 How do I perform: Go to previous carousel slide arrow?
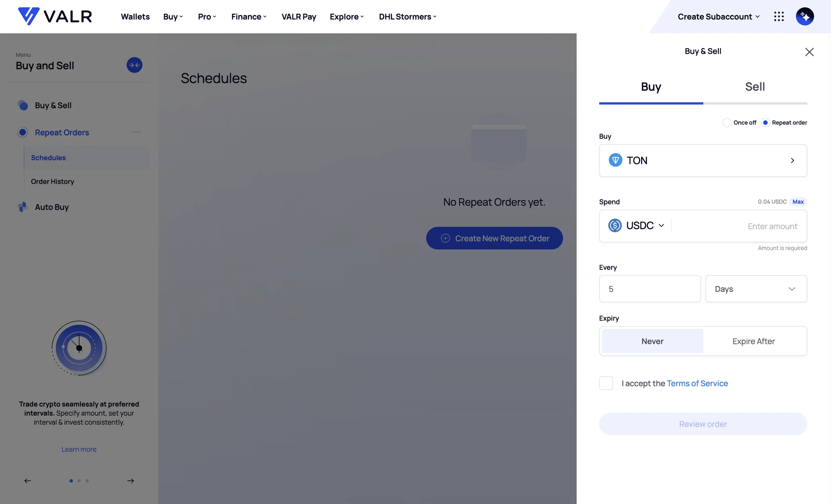[x=28, y=481]
